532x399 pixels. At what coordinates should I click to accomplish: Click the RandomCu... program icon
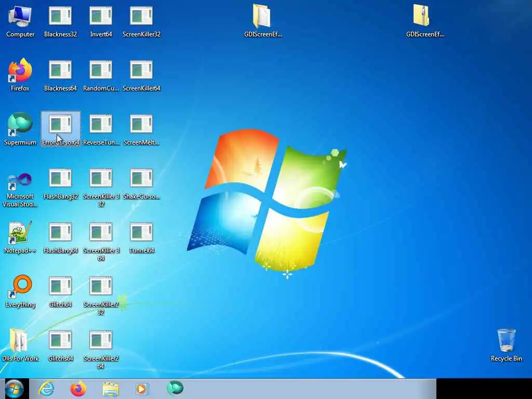click(101, 75)
